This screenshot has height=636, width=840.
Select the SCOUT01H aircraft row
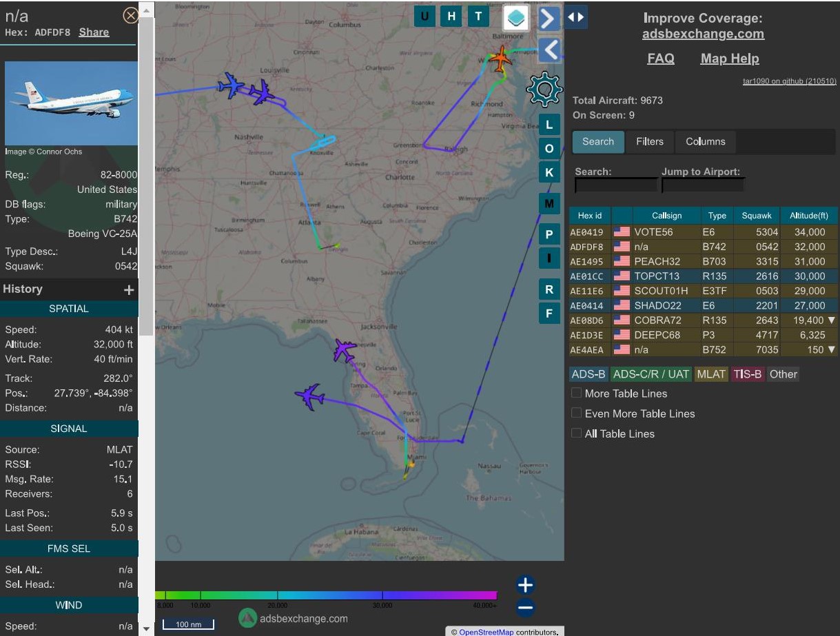(704, 291)
